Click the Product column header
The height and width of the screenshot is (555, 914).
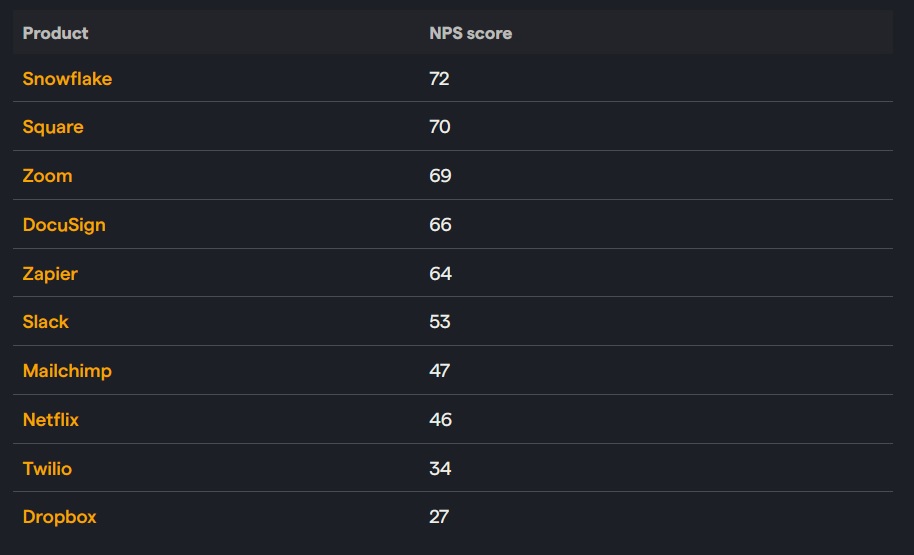point(56,33)
